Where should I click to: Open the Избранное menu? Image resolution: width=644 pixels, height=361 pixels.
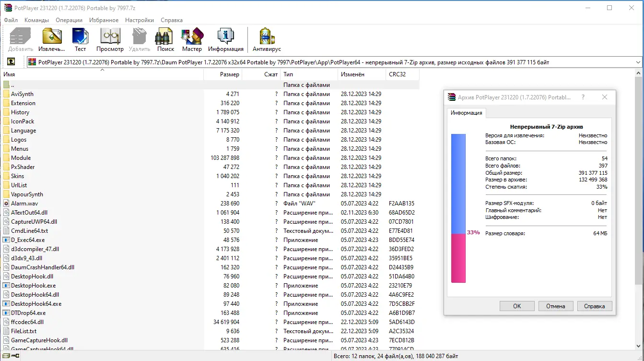tap(104, 20)
